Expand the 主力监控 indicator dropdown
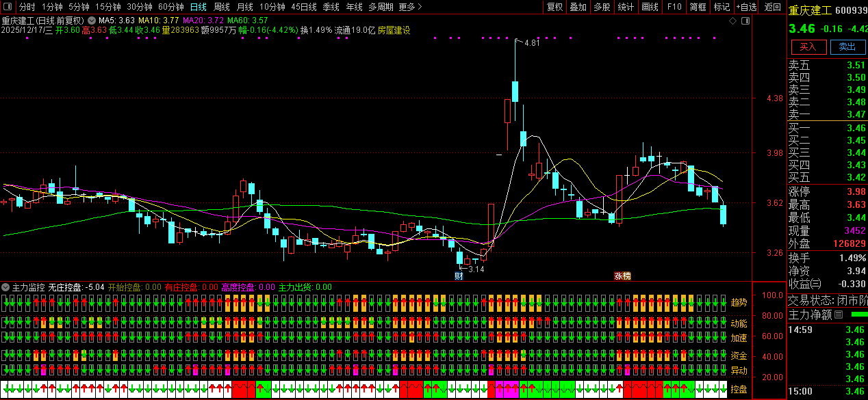The image size is (868, 400). click(x=6, y=287)
